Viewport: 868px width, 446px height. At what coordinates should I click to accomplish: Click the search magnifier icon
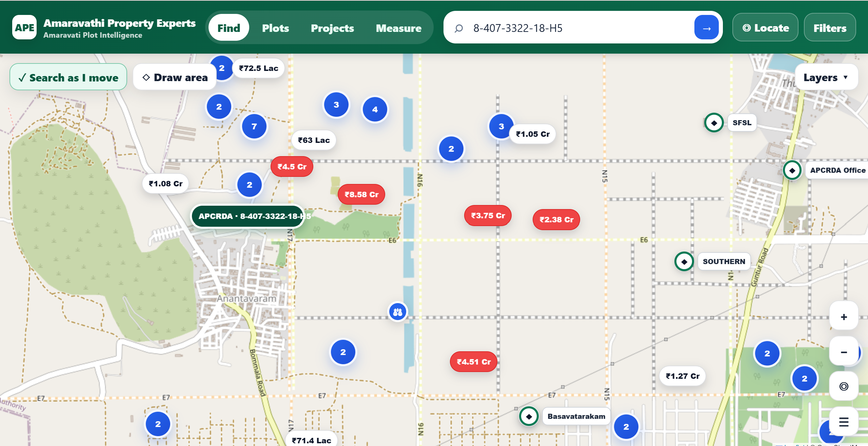[x=459, y=28]
